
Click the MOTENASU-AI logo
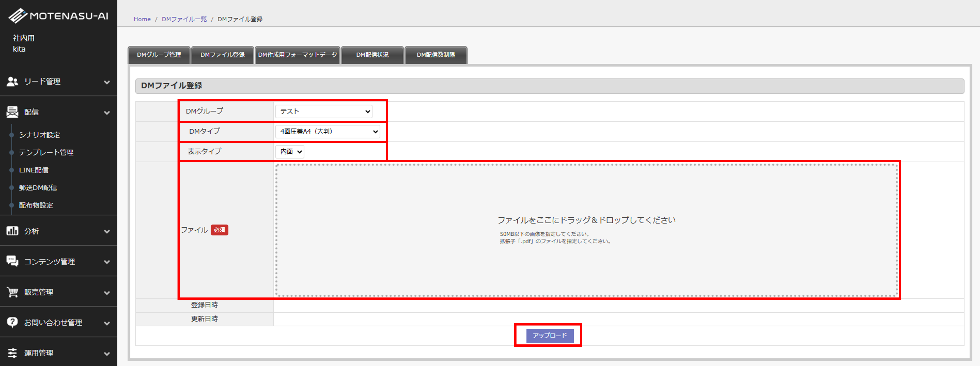tap(58, 16)
